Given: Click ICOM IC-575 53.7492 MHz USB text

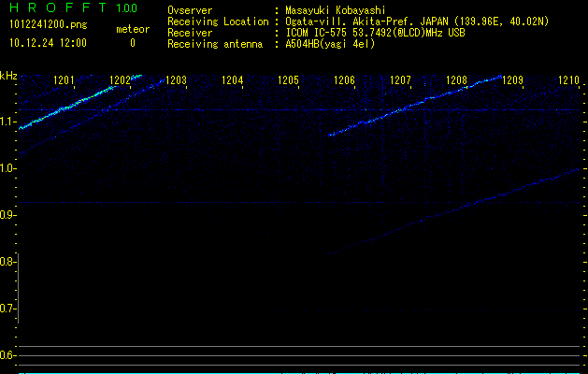Looking at the screenshot, I should 375,33.
